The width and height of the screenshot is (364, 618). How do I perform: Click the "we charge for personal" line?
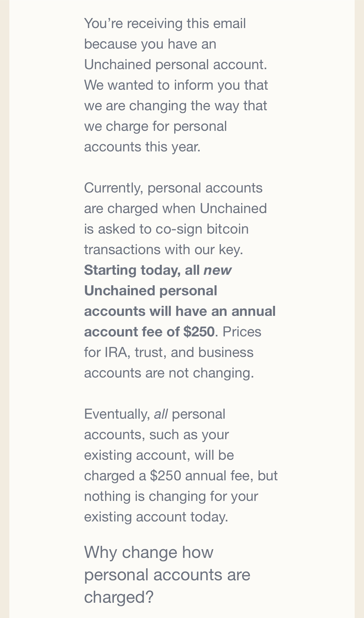pos(156,126)
